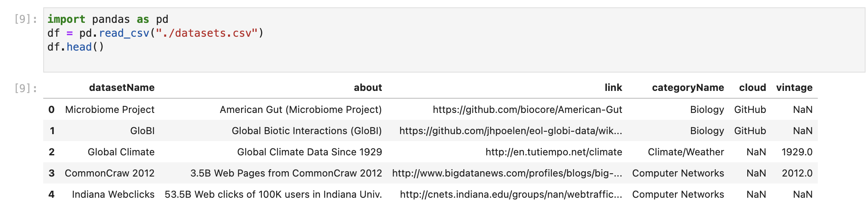Click the input prompt [9] beside the code
The width and height of the screenshot is (868, 212).
click(26, 19)
